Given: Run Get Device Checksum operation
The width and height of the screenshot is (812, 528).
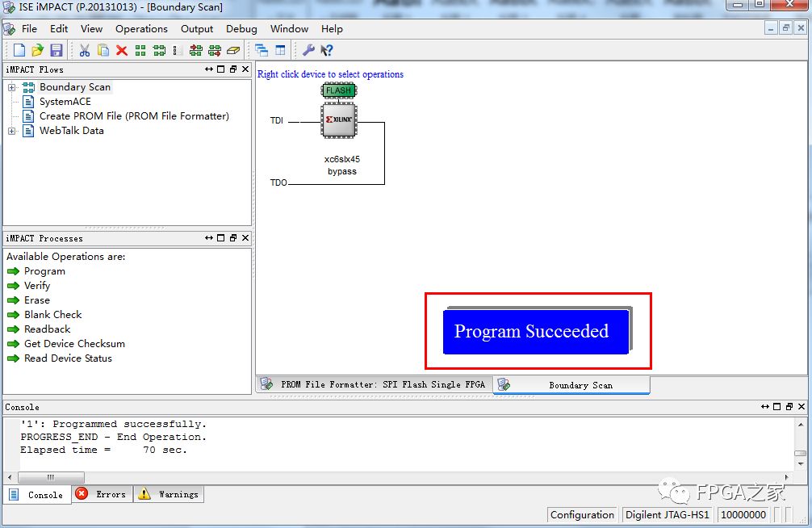Looking at the screenshot, I should click(74, 344).
